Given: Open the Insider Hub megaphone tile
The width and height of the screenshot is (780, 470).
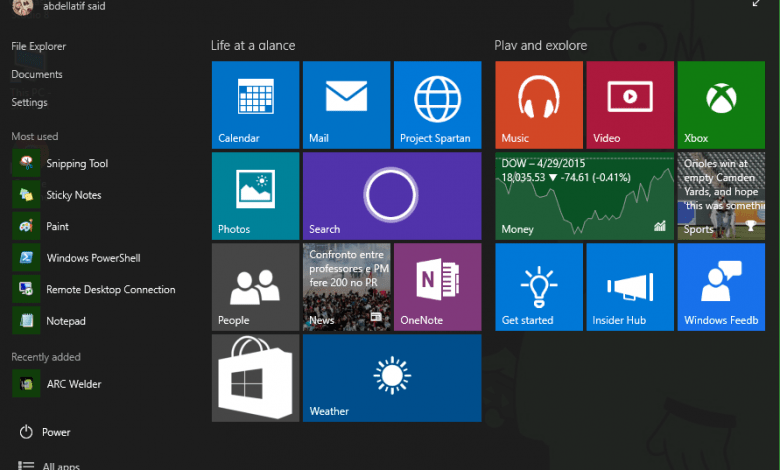Looking at the screenshot, I should click(x=630, y=287).
